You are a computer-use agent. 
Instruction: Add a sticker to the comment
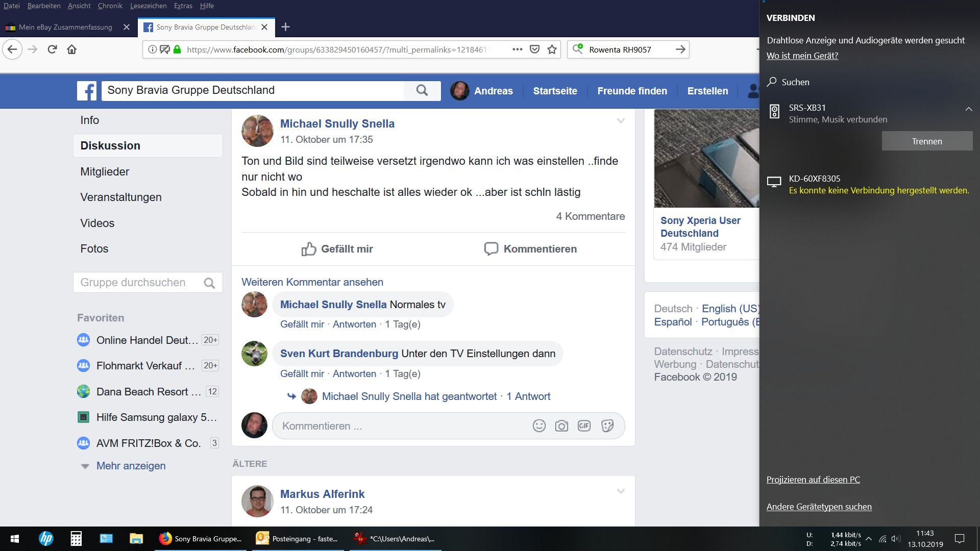pyautogui.click(x=607, y=426)
